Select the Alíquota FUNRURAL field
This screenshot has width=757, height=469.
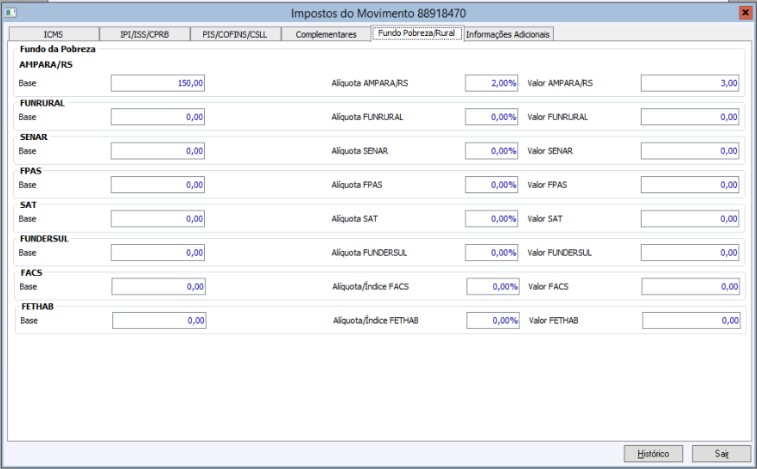[x=491, y=117]
